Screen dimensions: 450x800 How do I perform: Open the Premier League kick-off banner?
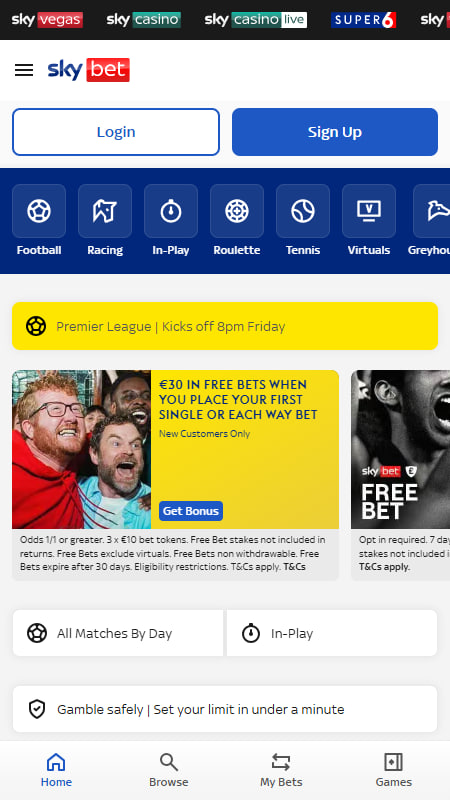[x=225, y=326]
